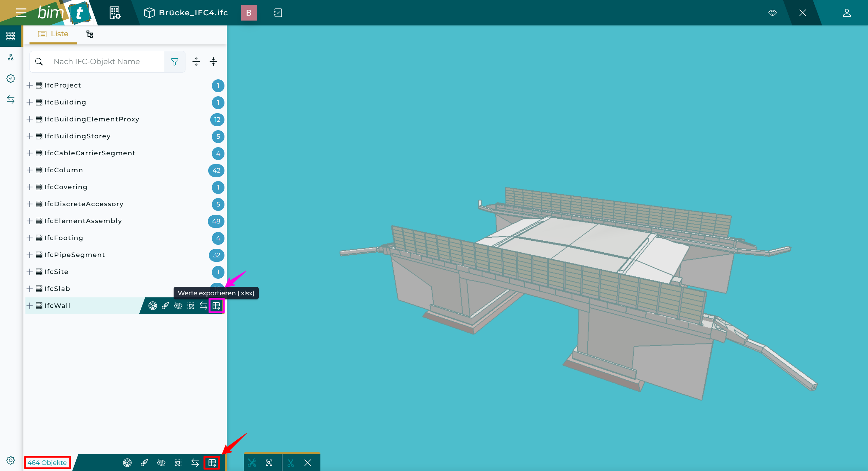Click the colorize brush icon on IfcWall row
The width and height of the screenshot is (868, 471).
click(165, 306)
